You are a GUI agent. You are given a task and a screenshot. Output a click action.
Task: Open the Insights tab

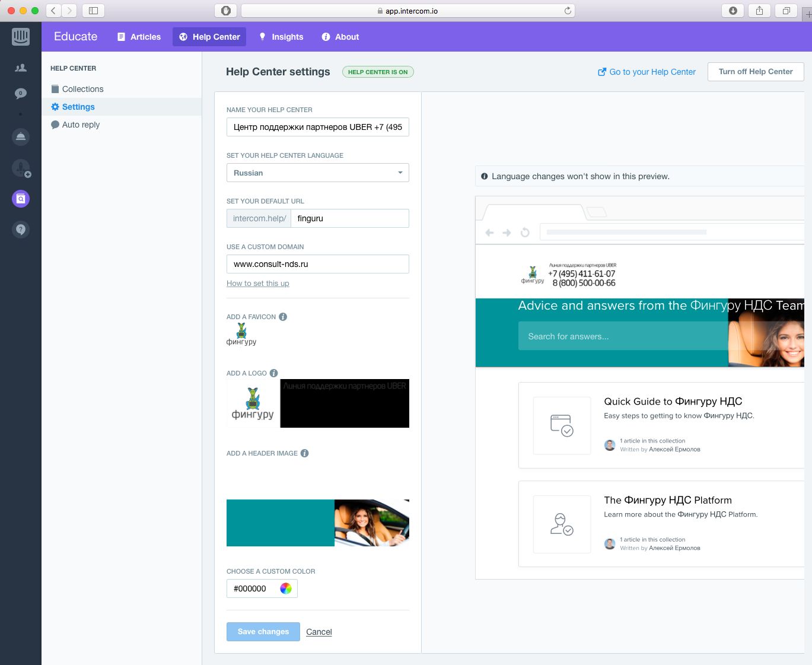point(281,37)
